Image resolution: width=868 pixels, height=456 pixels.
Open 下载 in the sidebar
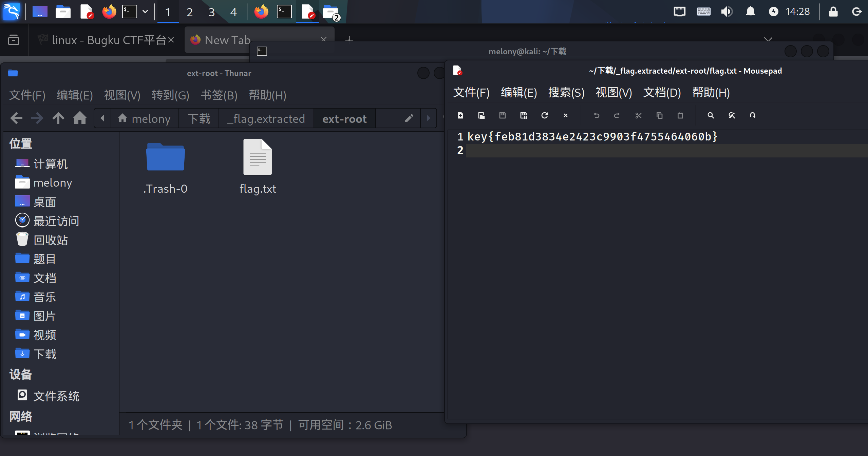click(44, 354)
